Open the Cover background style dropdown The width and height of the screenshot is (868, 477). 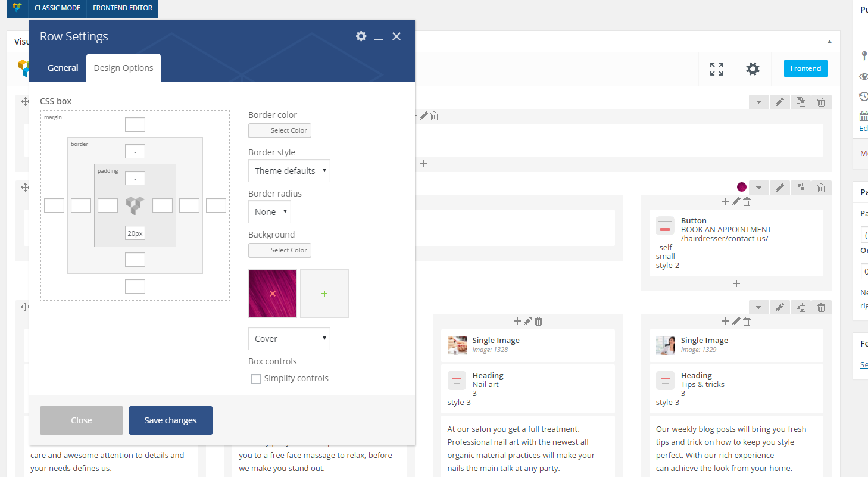click(289, 339)
